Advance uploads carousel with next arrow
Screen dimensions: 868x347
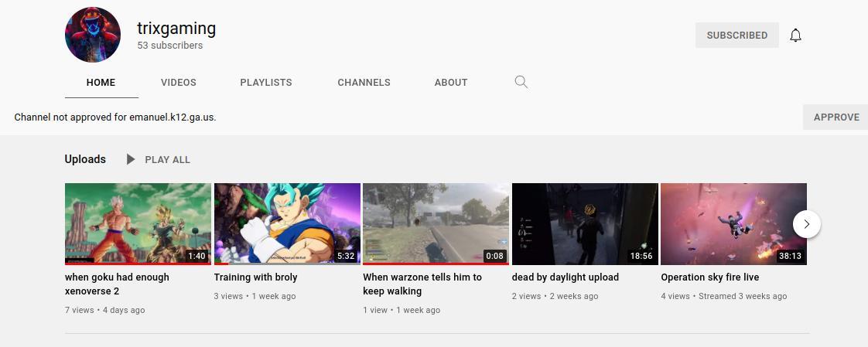[807, 224]
